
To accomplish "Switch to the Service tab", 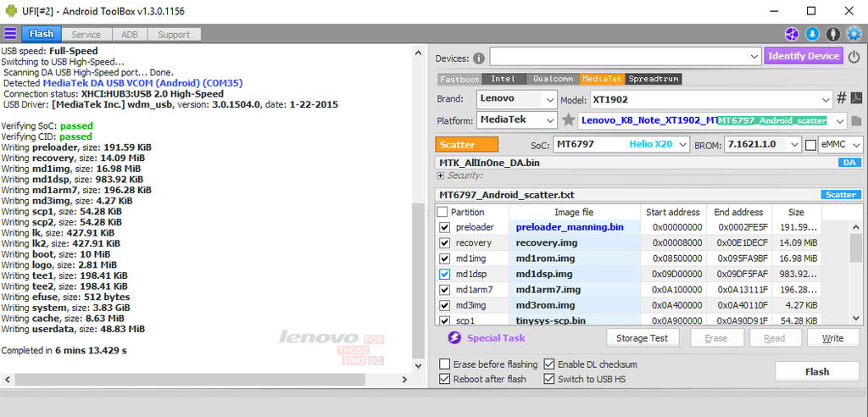I will coord(86,35).
